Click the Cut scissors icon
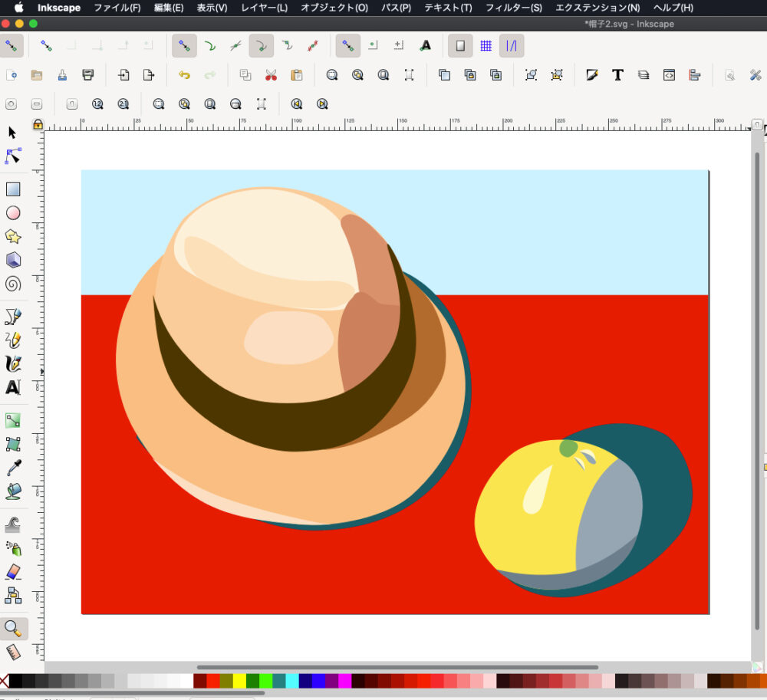767x700 pixels. click(271, 75)
